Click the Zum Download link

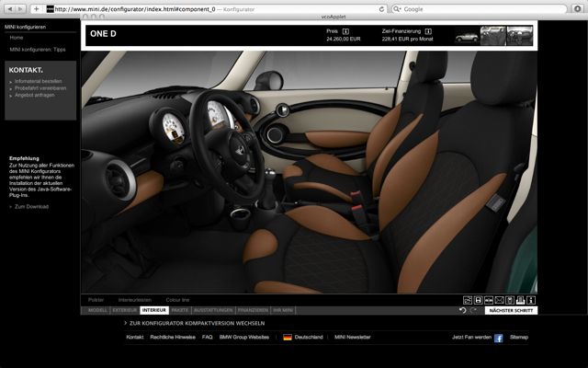coord(31,207)
